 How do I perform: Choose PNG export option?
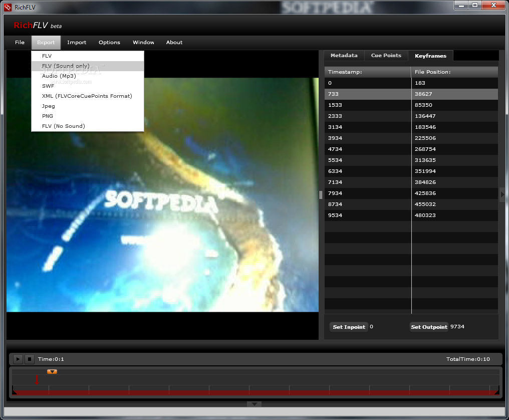(x=88, y=116)
